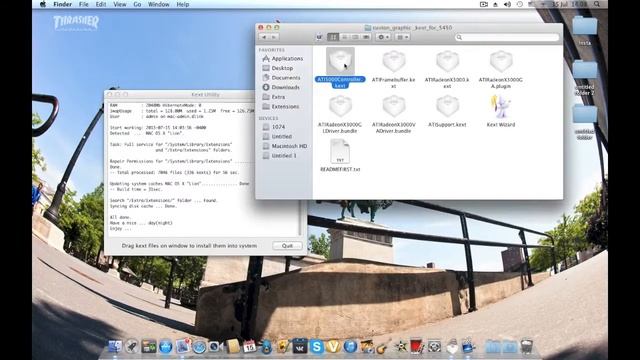
Task: Click the Kext Utility window title bar
Action: 205,94
